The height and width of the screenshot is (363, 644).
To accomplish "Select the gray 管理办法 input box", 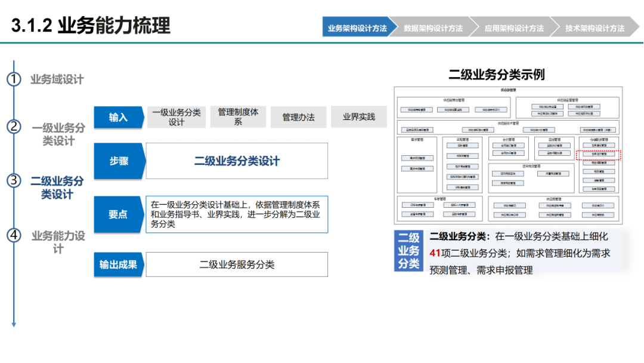I will point(299,117).
